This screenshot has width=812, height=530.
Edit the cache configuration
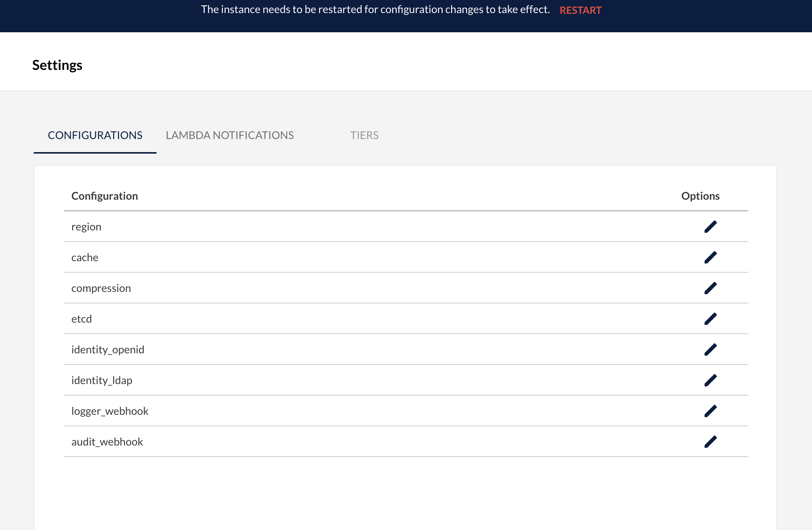(710, 257)
